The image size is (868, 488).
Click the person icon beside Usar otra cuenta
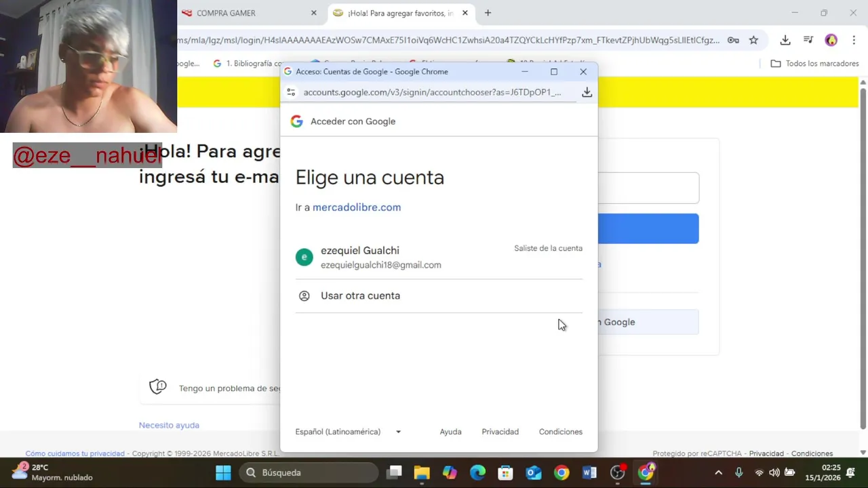[x=304, y=296]
